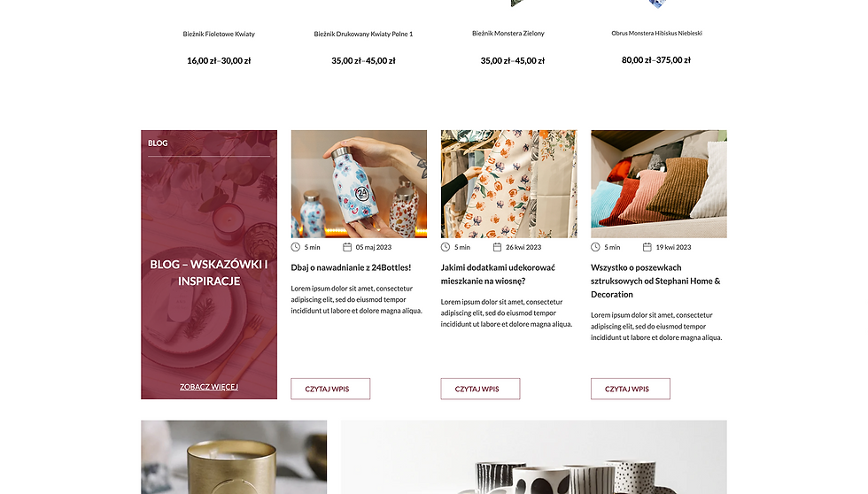The height and width of the screenshot is (494, 868).
Task: Click clock icon on spring decor post
Action: 446,247
